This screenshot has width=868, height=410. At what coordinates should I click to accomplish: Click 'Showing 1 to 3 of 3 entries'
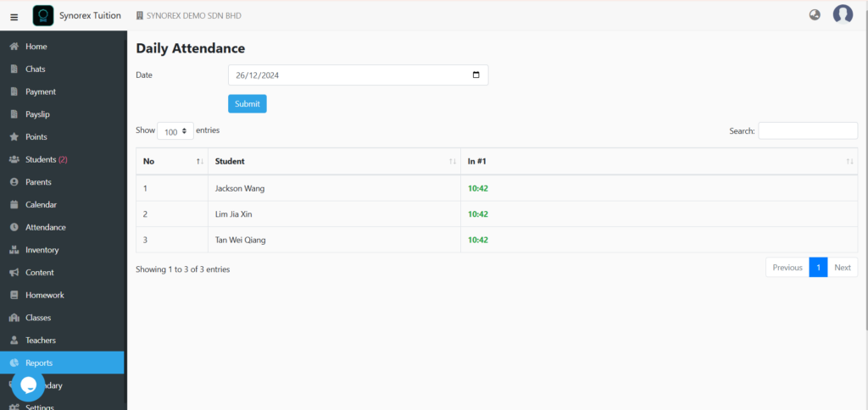point(183,269)
